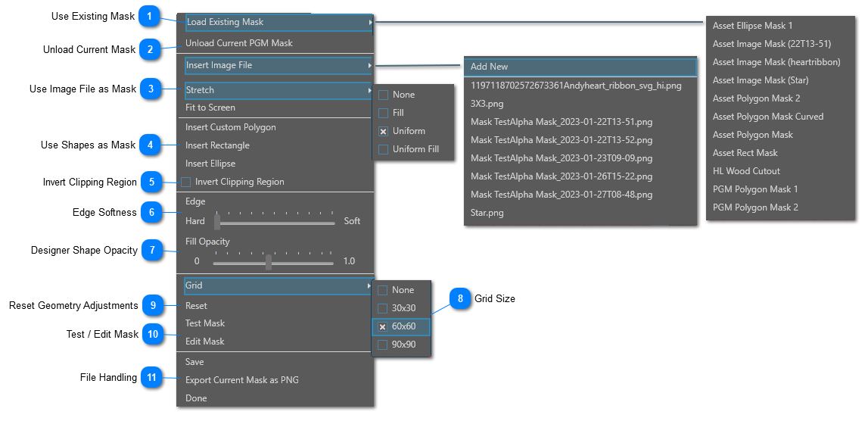Pick Star.png from the image file list

(487, 213)
